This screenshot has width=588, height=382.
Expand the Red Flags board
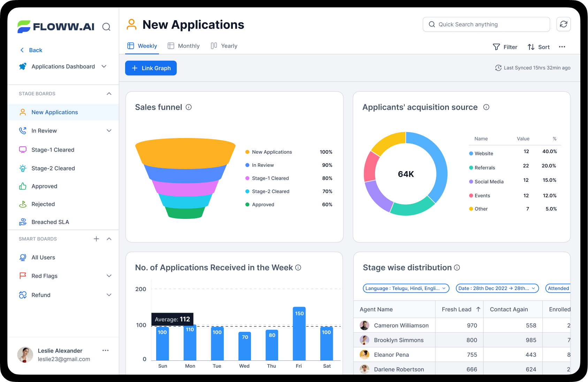tap(109, 276)
